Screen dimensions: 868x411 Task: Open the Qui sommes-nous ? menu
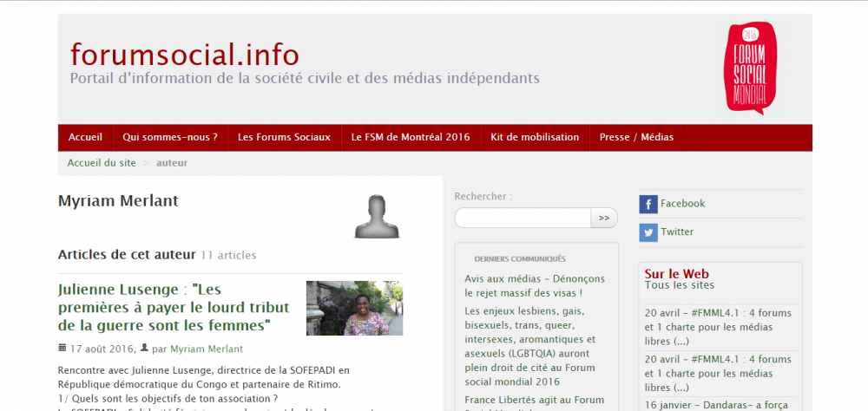170,137
